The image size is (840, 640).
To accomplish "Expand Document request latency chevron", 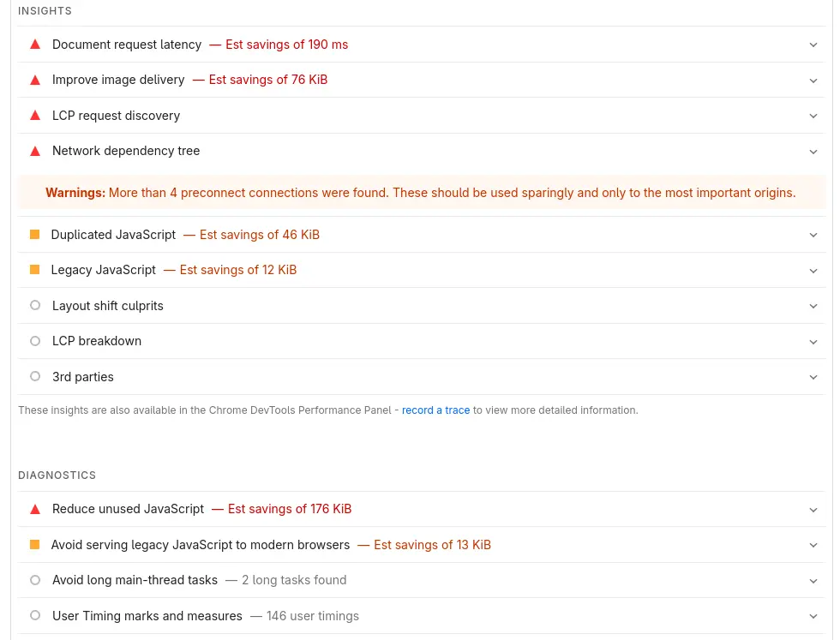I will pyautogui.click(x=813, y=45).
